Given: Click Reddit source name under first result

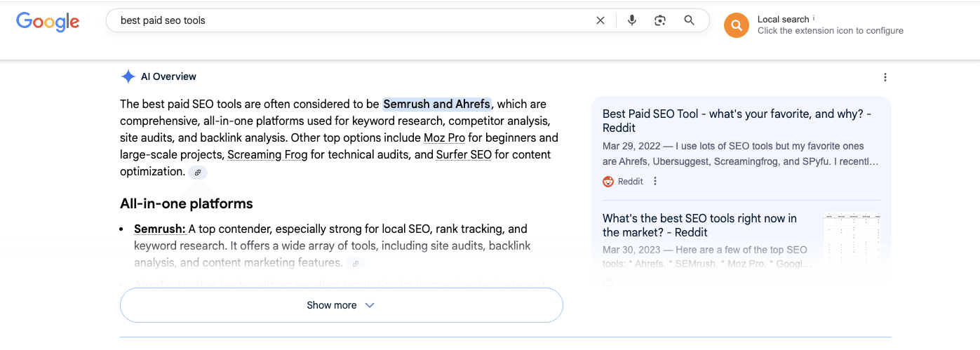Looking at the screenshot, I should tap(631, 181).
